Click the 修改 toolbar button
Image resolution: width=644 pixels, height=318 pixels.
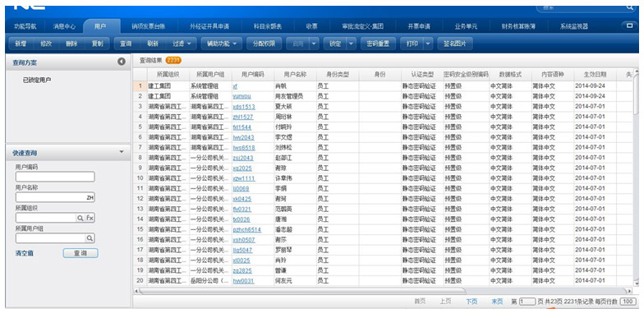46,44
